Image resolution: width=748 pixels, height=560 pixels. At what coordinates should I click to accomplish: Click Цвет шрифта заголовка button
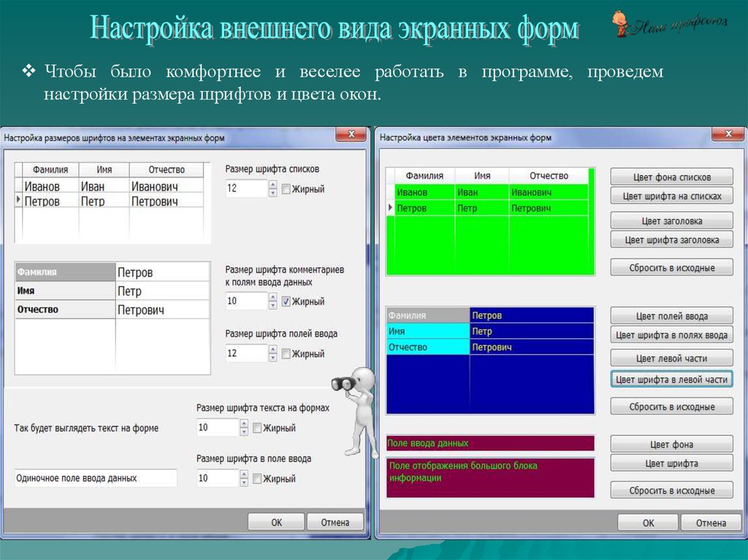[671, 239]
